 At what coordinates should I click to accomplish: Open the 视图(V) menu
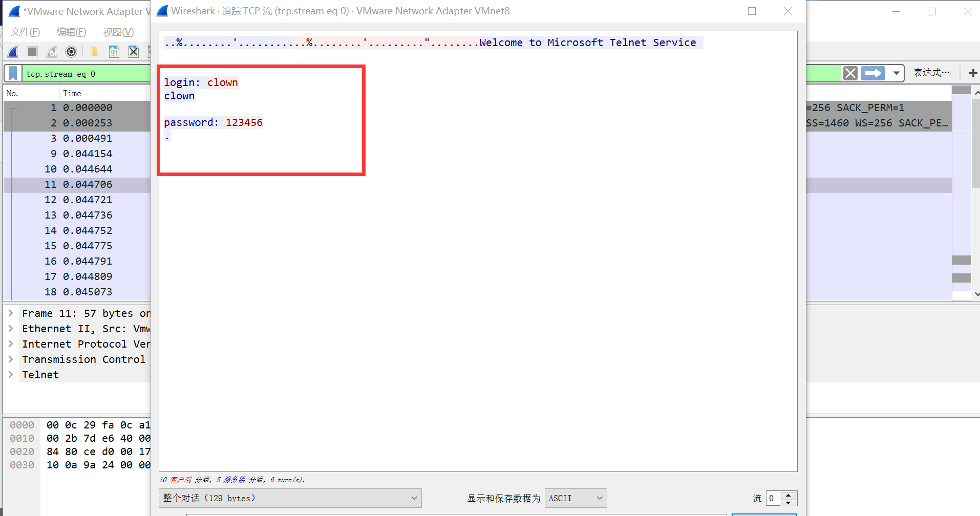[x=118, y=32]
